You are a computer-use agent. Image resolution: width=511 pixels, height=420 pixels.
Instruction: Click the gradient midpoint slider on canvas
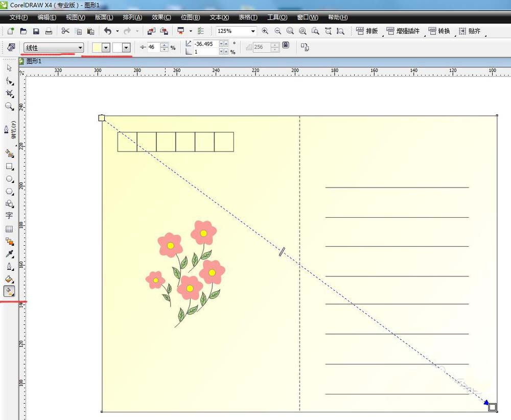282,251
